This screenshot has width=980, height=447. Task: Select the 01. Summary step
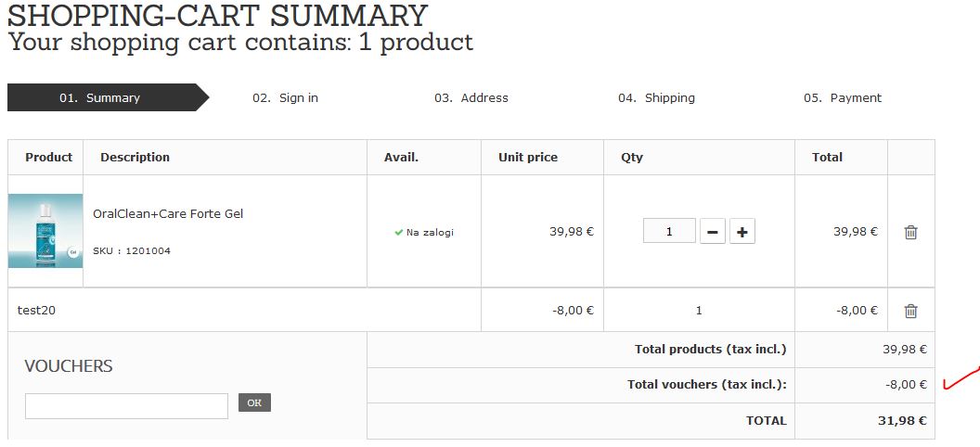(x=100, y=98)
